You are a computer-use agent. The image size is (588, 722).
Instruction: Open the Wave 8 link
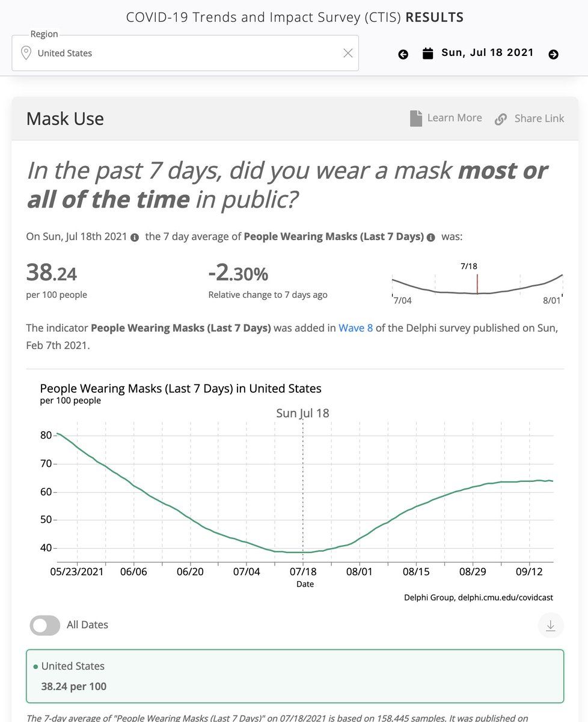[356, 328]
